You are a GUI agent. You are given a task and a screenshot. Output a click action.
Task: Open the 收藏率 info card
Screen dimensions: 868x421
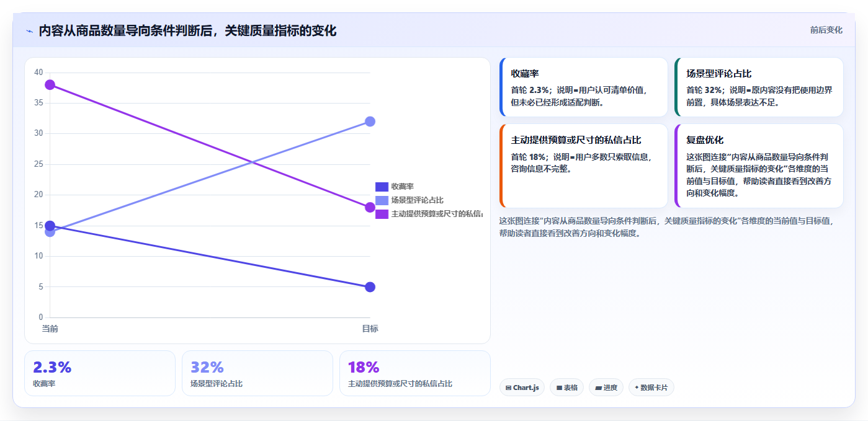coord(583,87)
